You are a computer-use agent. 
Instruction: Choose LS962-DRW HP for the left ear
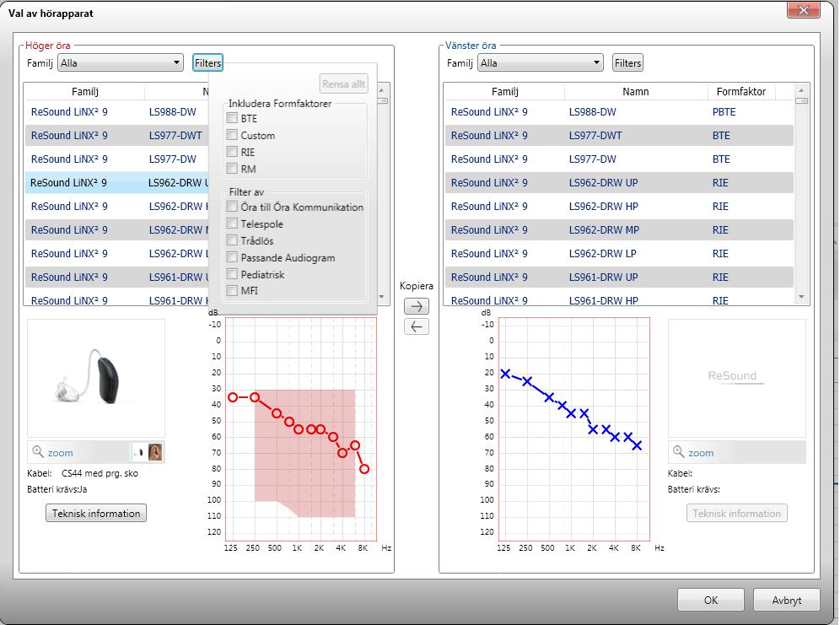[x=619, y=206]
